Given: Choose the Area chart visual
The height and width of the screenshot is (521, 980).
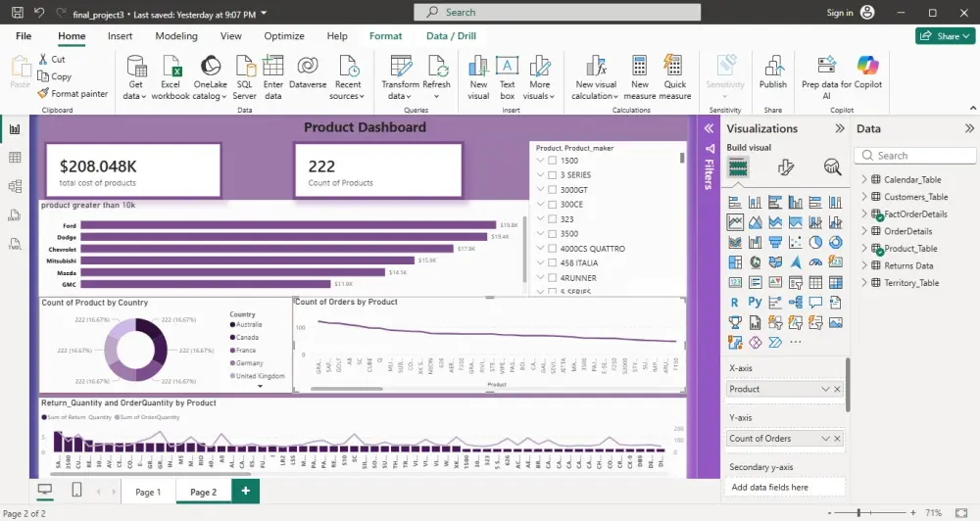Looking at the screenshot, I should click(x=755, y=222).
